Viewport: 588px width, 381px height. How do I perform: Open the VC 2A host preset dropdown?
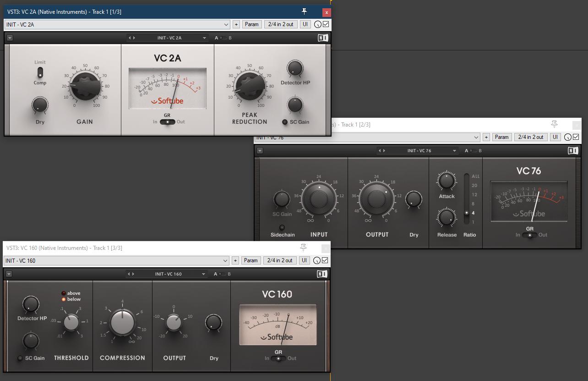(226, 24)
